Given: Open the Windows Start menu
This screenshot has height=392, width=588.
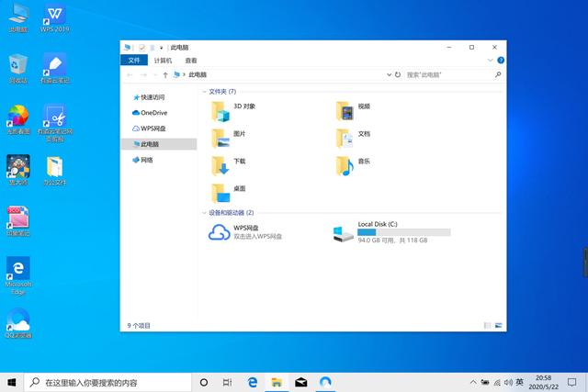Looking at the screenshot, I should 12,382.
